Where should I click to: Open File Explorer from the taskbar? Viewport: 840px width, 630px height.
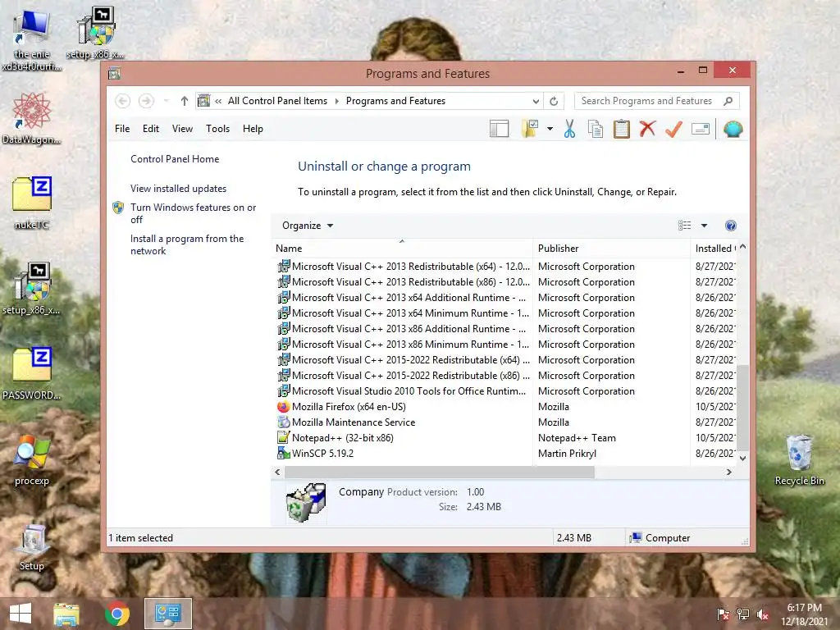coord(66,614)
